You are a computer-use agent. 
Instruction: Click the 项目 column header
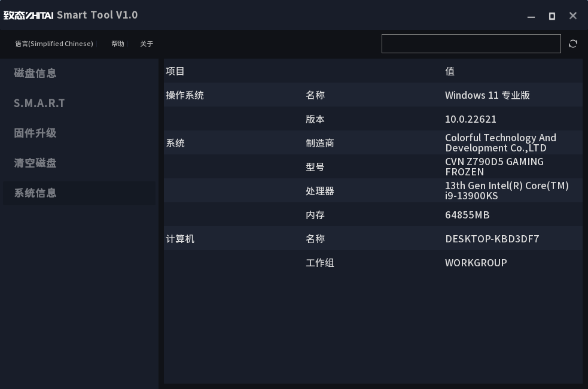pos(175,71)
